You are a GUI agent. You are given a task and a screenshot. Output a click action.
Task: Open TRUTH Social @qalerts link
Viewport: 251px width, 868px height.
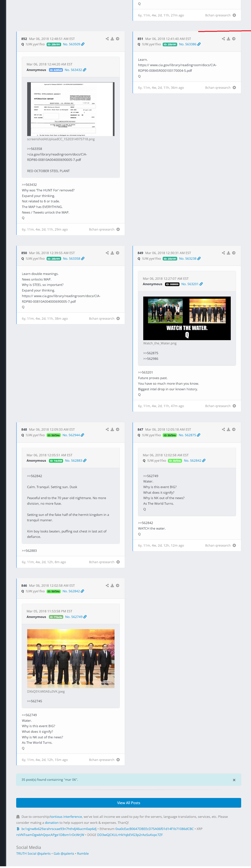click(x=33, y=854)
